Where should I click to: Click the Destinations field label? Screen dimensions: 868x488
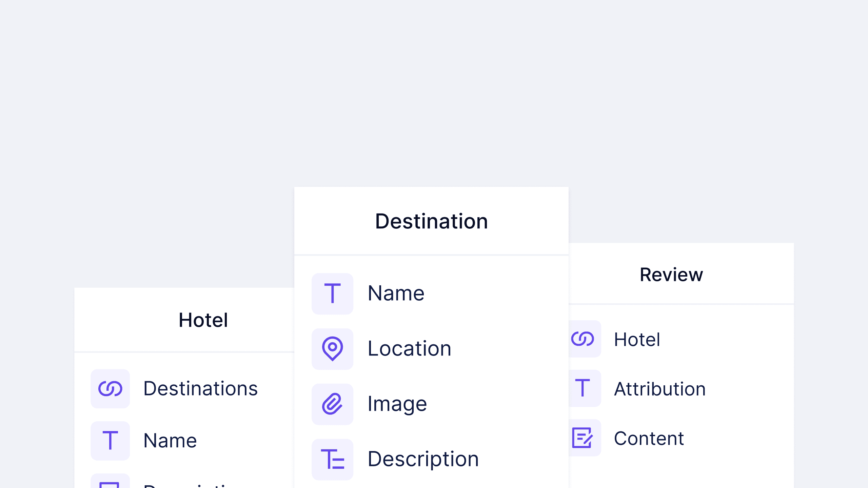coord(200,388)
